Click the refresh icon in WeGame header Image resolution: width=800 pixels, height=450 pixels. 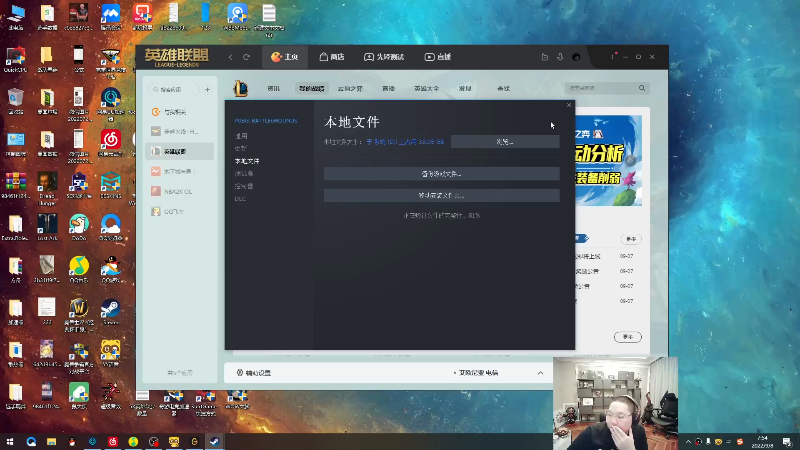click(x=246, y=57)
